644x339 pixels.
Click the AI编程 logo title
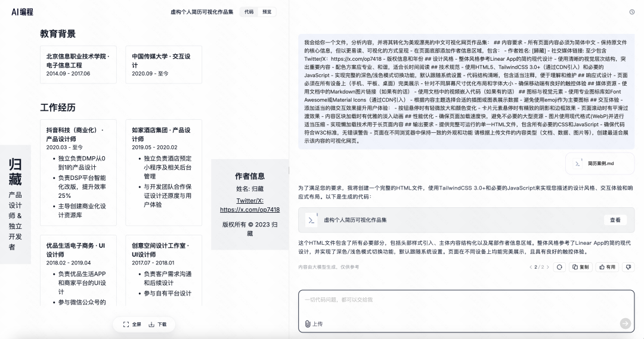22,12
